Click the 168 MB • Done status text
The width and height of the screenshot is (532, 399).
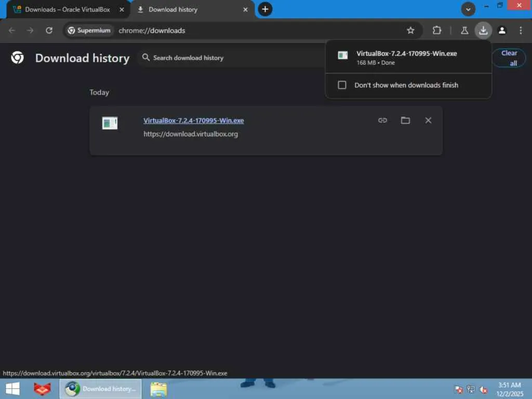[376, 63]
